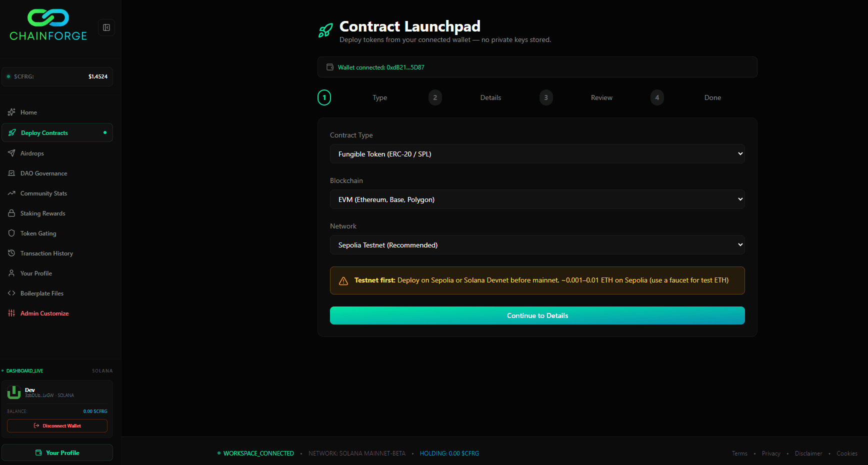The height and width of the screenshot is (465, 868).
Task: Click the connected wallet address 0xdB21...5D87
Action: tap(405, 67)
